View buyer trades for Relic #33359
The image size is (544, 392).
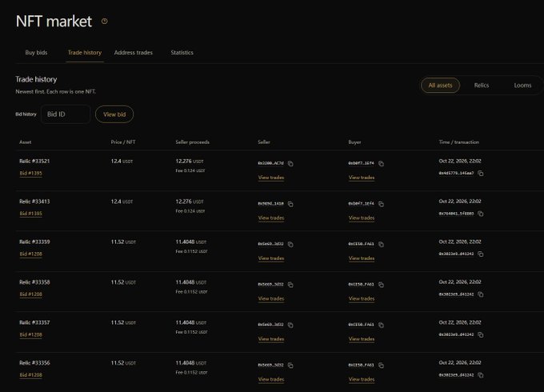pos(362,258)
